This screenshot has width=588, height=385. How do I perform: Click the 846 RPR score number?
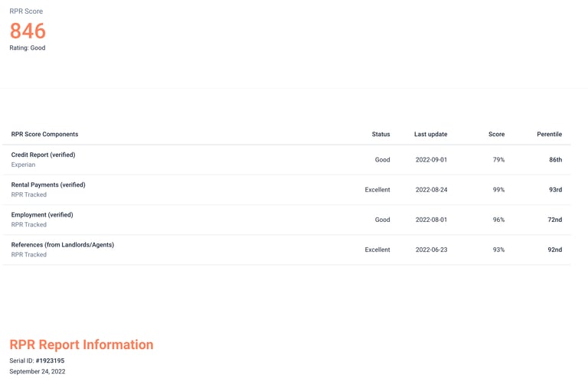tap(28, 31)
